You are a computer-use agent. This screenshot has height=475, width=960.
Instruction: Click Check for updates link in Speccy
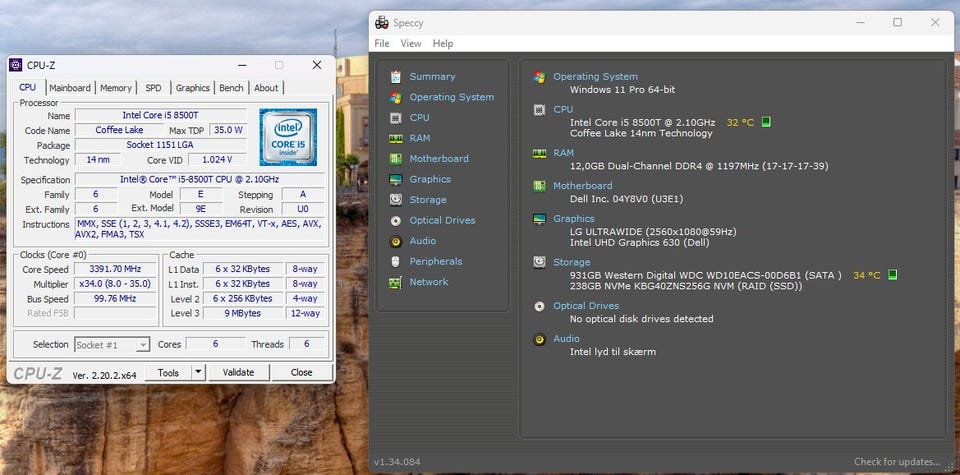pos(897,462)
